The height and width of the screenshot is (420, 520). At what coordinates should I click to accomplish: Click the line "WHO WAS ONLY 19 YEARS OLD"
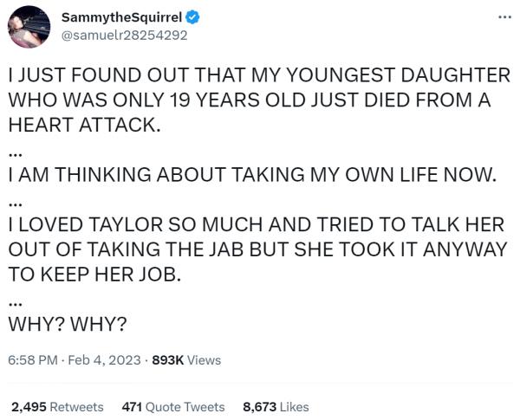[250, 100]
